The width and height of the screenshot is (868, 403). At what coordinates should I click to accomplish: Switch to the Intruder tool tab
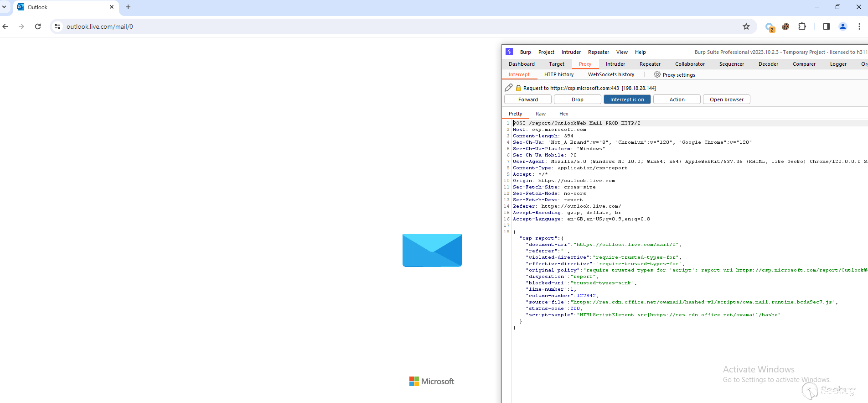pos(615,64)
